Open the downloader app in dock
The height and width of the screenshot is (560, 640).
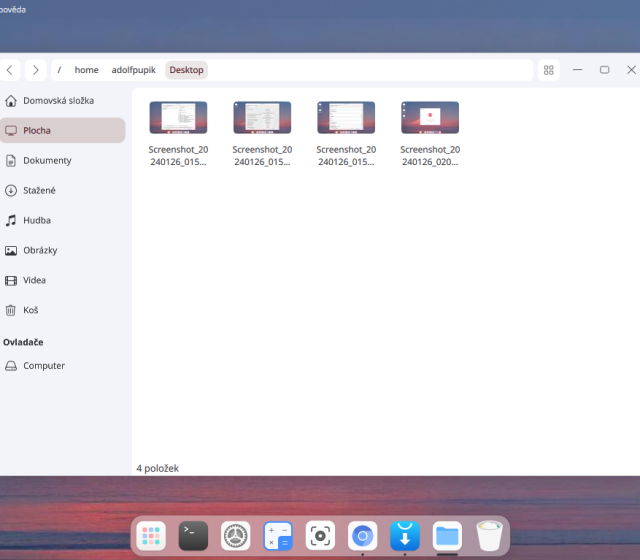tap(404, 536)
